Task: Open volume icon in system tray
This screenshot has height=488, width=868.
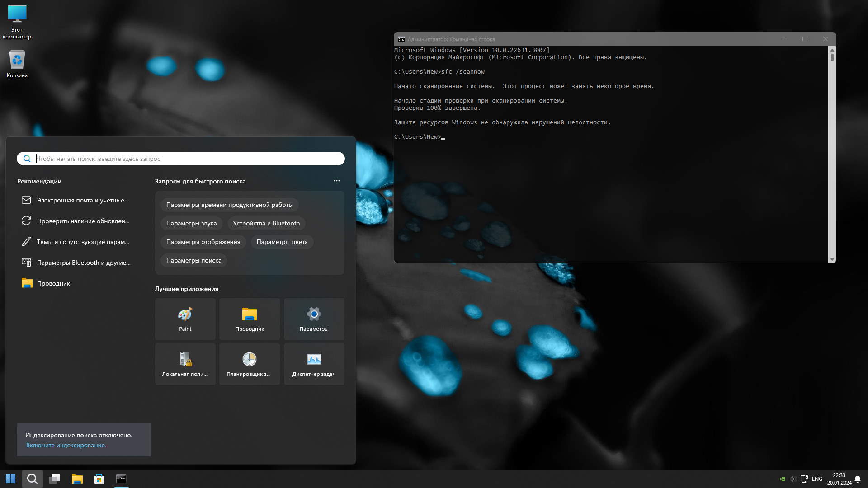Action: tap(792, 479)
